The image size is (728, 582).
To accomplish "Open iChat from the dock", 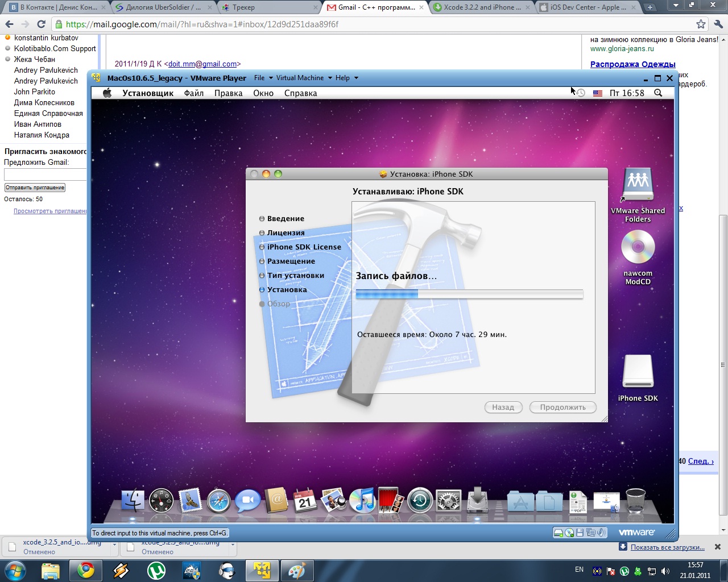I will pos(247,501).
